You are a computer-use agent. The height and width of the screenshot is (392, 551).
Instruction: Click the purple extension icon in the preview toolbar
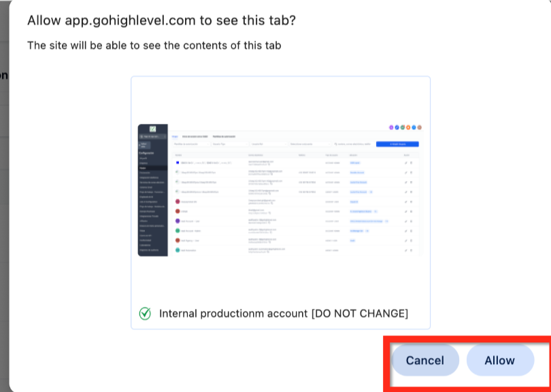(391, 127)
